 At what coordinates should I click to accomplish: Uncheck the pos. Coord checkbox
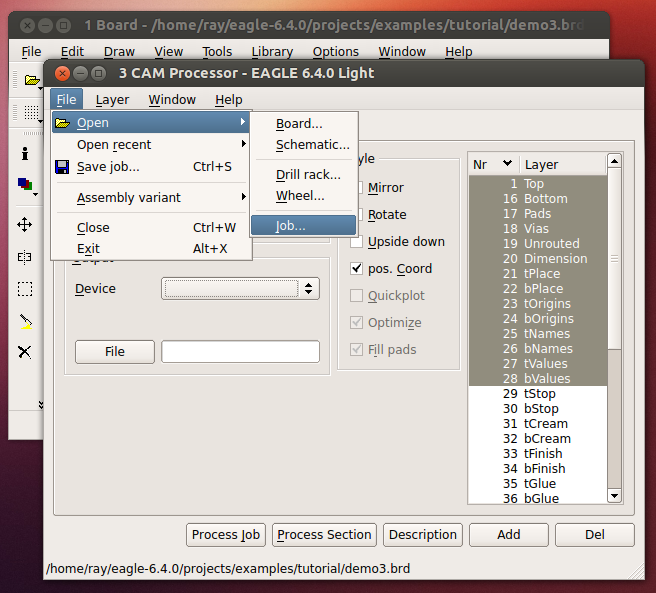point(356,268)
